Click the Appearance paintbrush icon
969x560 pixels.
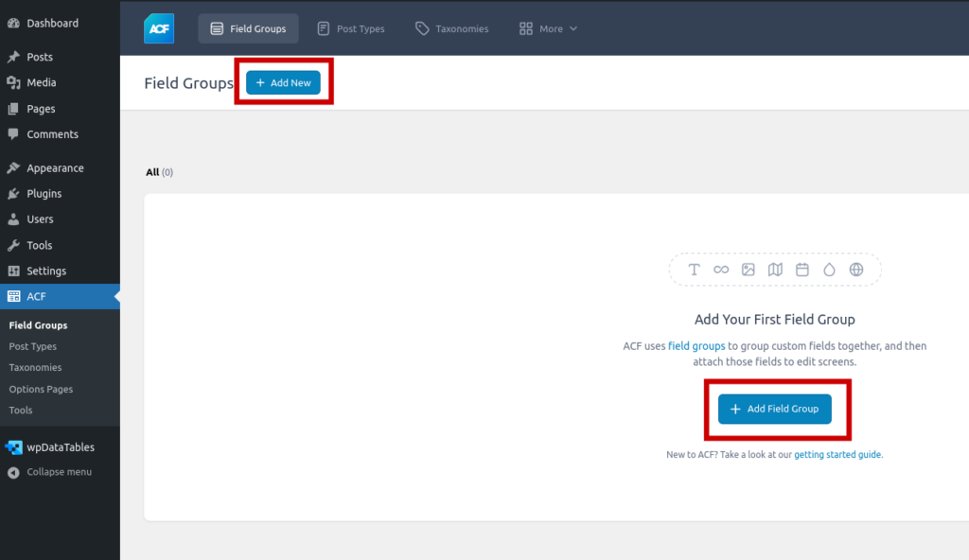(x=13, y=168)
